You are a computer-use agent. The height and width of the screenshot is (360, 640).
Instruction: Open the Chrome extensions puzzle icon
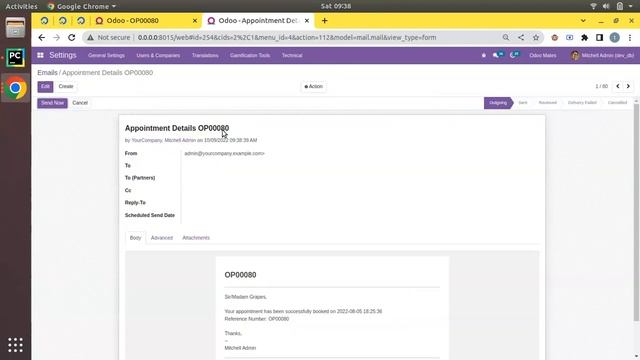[x=584, y=38]
